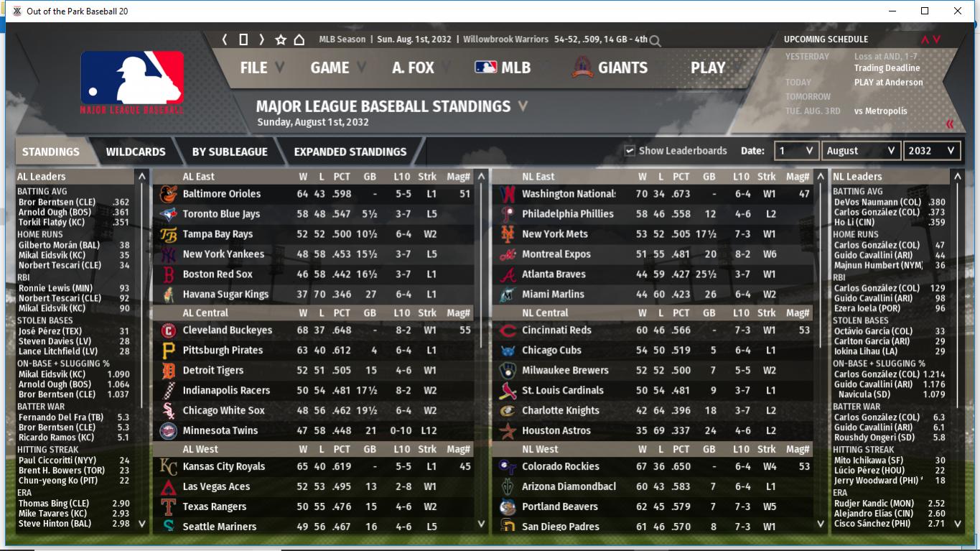The image size is (980, 551).
Task: Go to the home screen via house icon
Action: click(x=299, y=40)
